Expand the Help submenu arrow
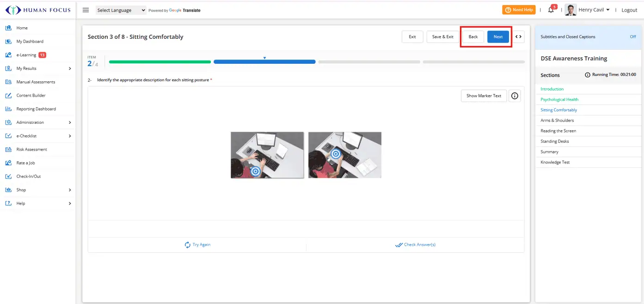 [x=70, y=203]
